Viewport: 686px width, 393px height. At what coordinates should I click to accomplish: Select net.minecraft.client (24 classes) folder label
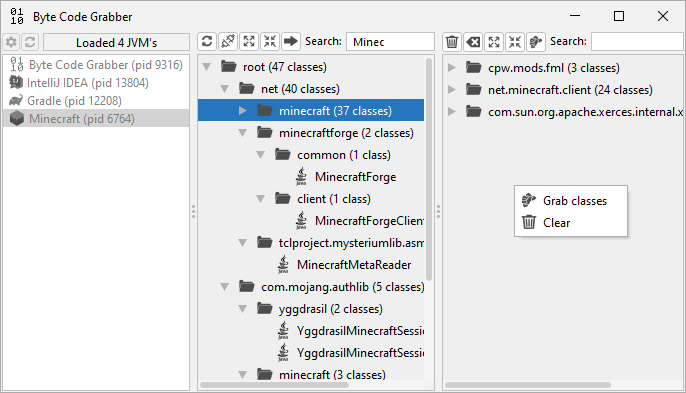click(570, 90)
